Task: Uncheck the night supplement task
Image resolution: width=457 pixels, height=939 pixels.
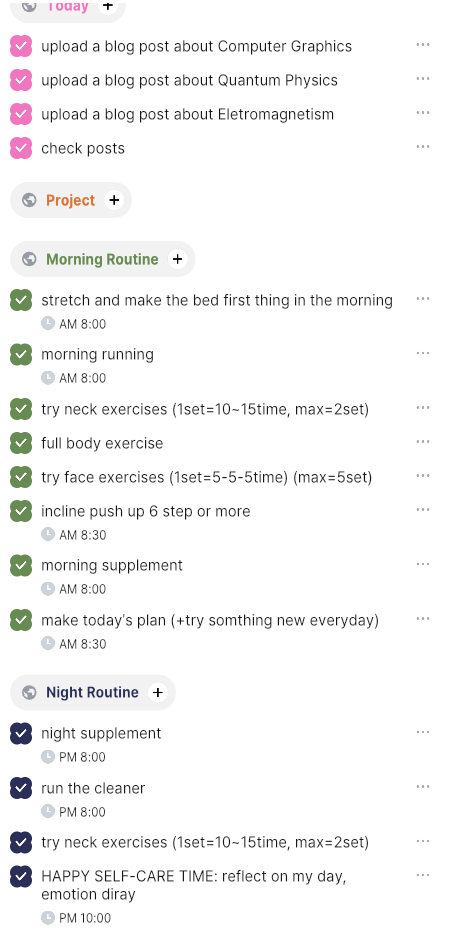Action: tap(21, 733)
